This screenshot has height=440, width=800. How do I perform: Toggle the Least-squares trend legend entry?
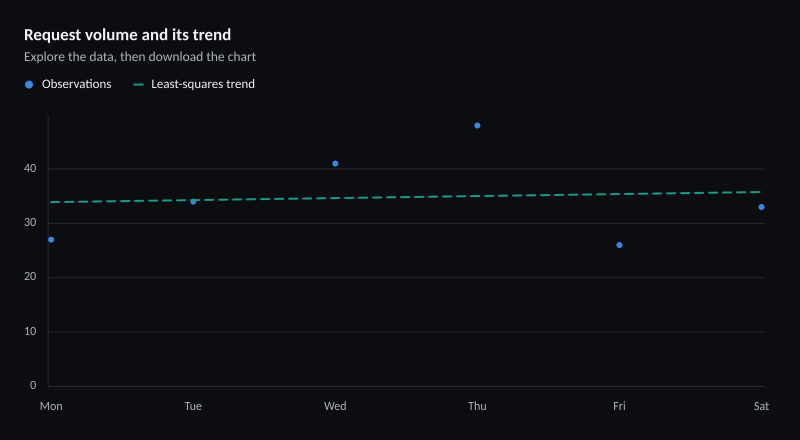[x=194, y=84]
